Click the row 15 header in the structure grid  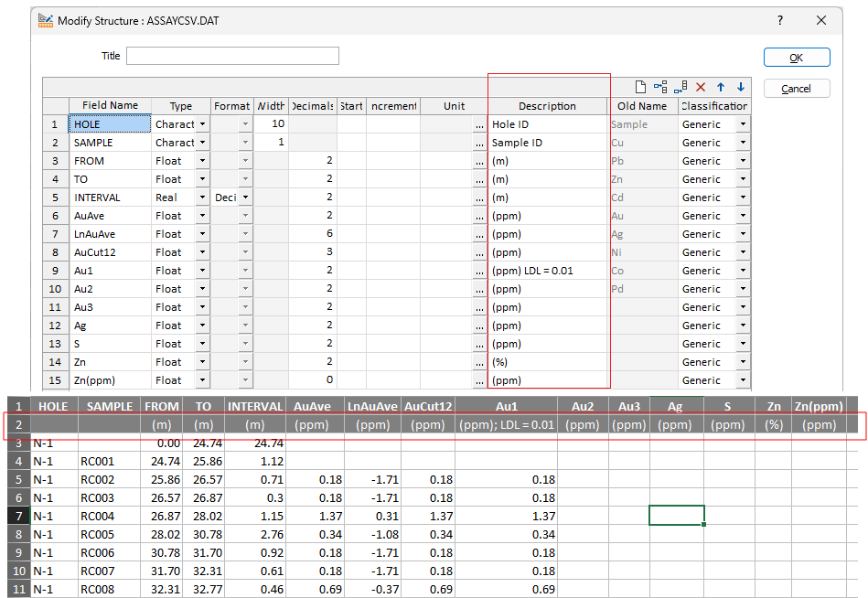coord(56,380)
